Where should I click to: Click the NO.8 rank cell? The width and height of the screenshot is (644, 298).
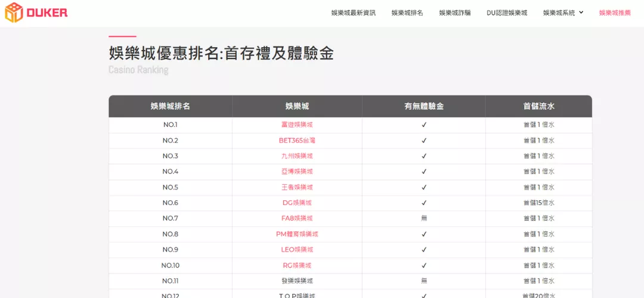[170, 234]
